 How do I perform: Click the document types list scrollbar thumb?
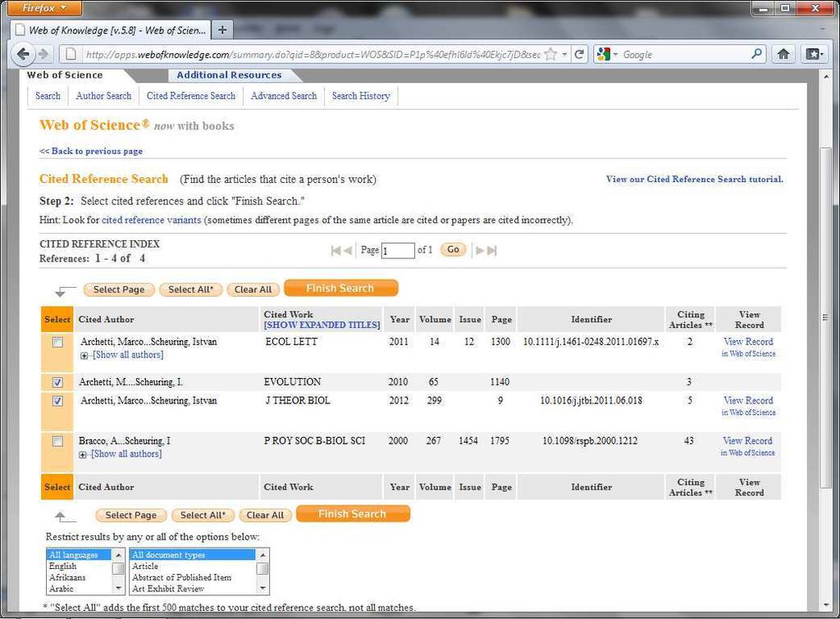(x=262, y=568)
